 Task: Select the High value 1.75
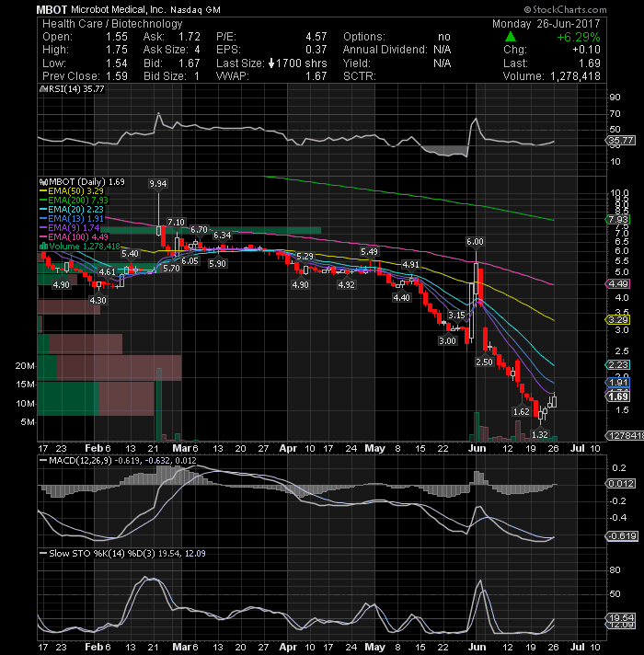[x=117, y=50]
